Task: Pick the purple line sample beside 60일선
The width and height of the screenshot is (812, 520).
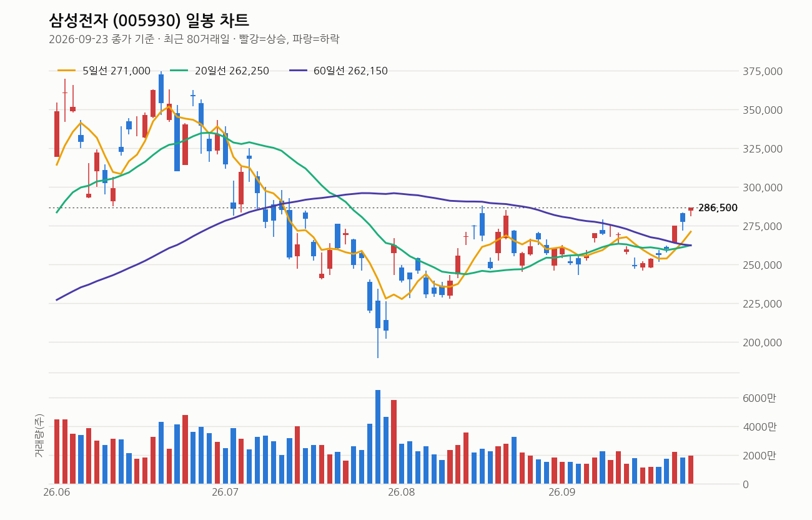Action: point(298,71)
